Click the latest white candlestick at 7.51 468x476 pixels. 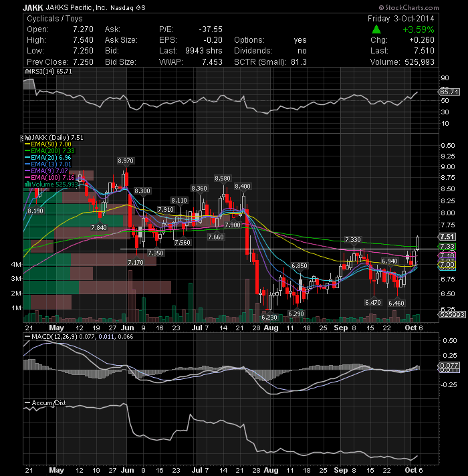(x=418, y=243)
